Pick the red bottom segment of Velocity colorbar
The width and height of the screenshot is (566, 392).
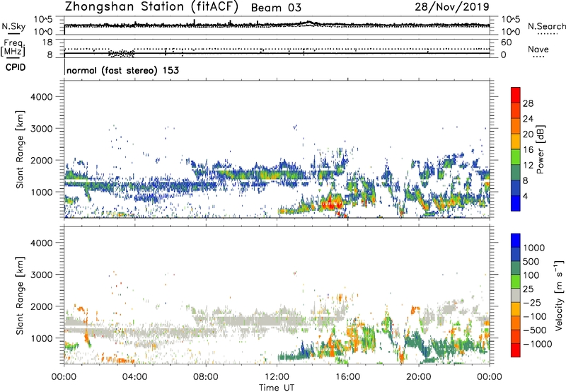(516, 350)
